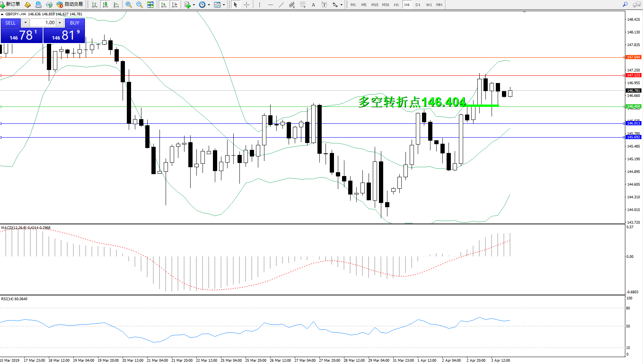Screen dimensions: 643x364
Task: Enable chart shift toggle
Action: [x=174, y=5]
